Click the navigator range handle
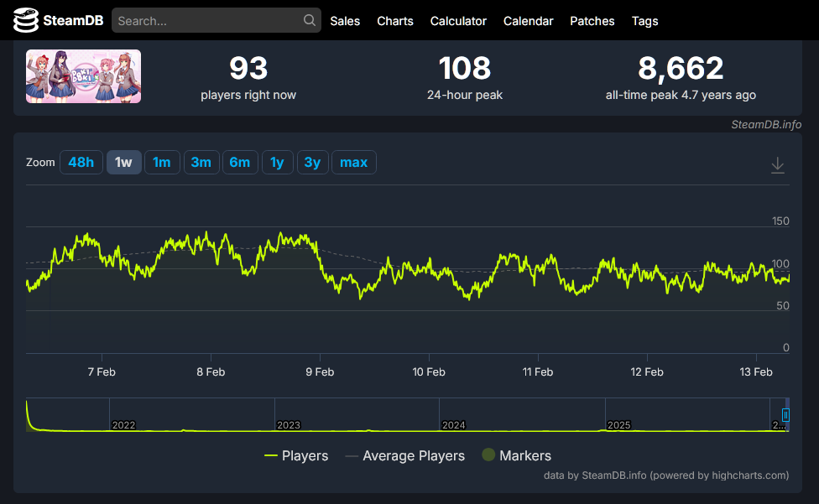 (785, 415)
